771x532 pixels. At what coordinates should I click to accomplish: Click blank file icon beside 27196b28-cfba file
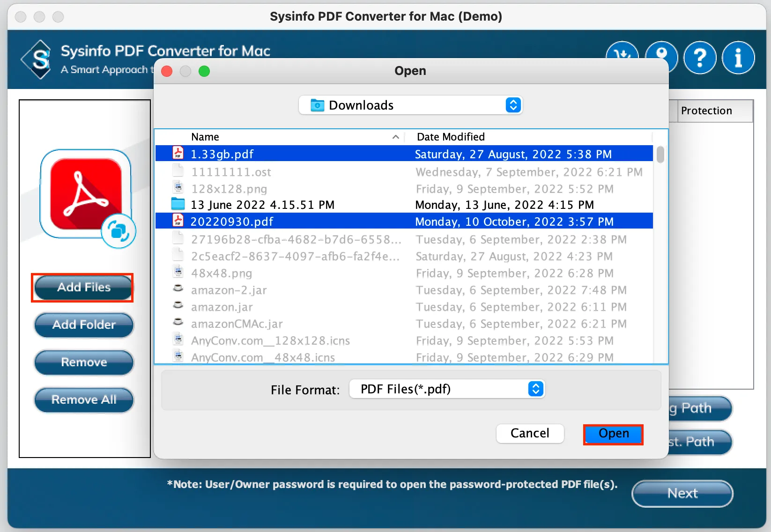coord(178,238)
